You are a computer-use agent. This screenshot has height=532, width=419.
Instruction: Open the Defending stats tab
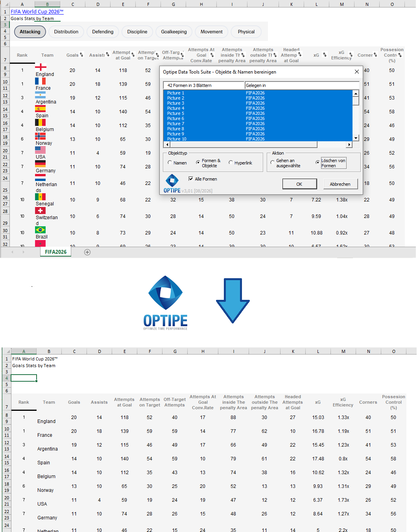[103, 32]
